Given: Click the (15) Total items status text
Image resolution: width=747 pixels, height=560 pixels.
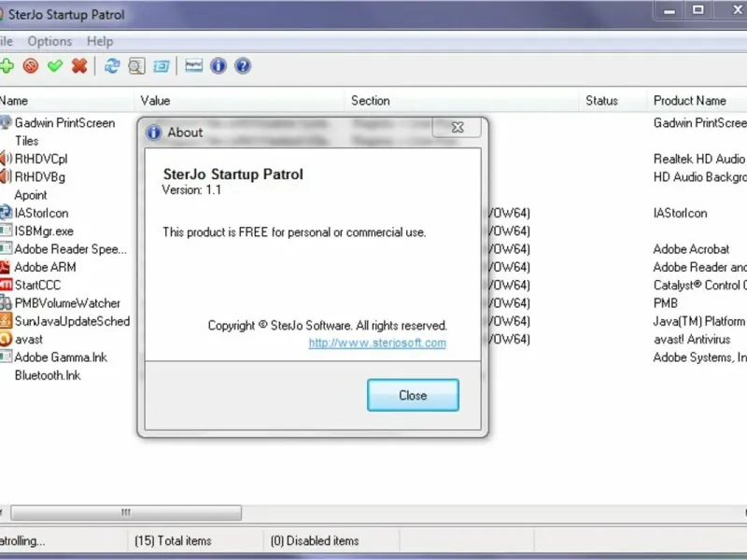Looking at the screenshot, I should [x=173, y=541].
